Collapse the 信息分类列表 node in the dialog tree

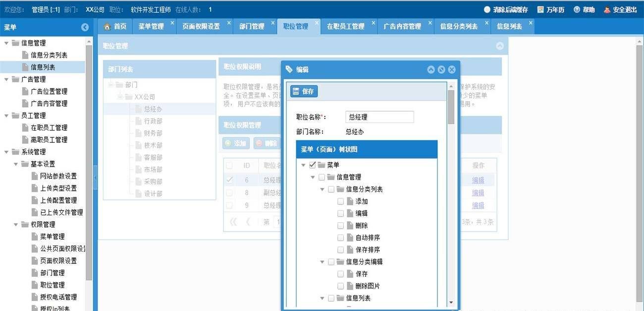[322, 189]
